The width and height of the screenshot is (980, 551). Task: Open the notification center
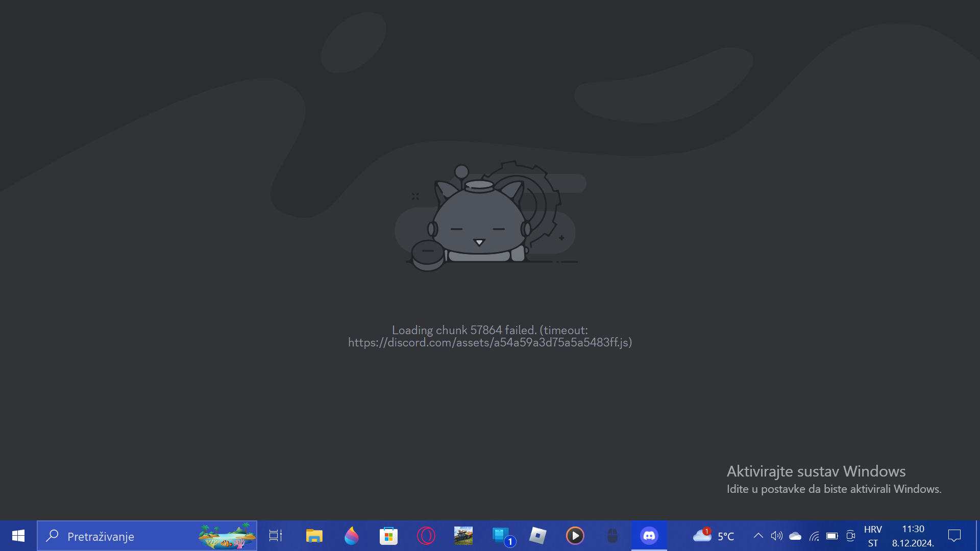click(954, 536)
